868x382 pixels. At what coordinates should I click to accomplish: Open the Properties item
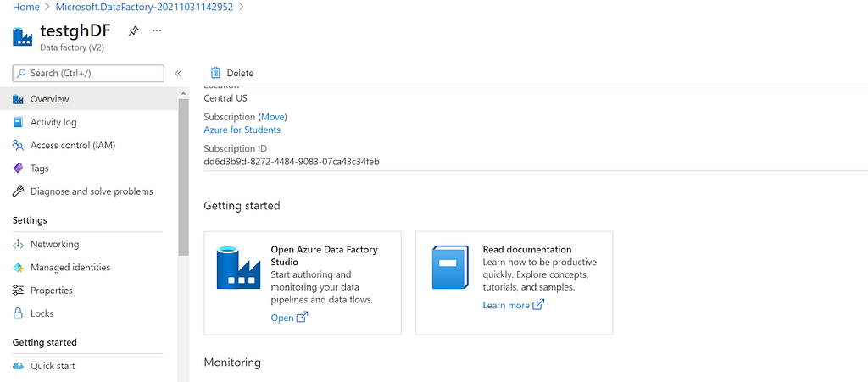[88, 291]
